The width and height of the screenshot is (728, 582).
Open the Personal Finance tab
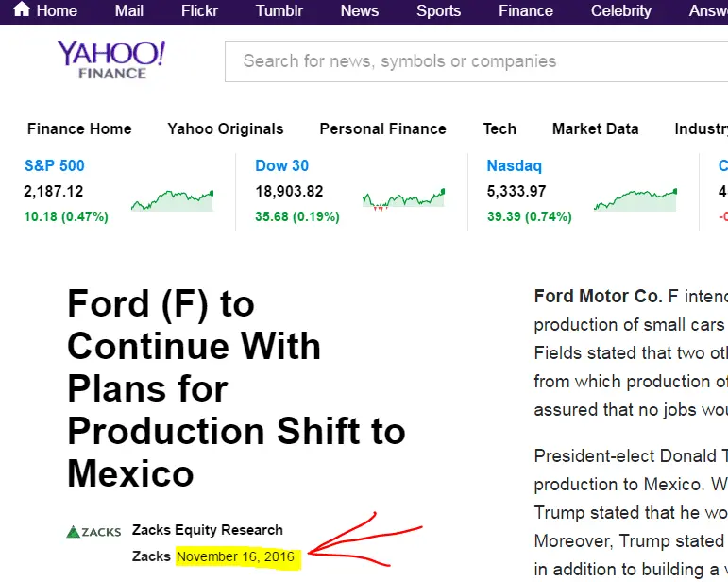[x=382, y=129]
